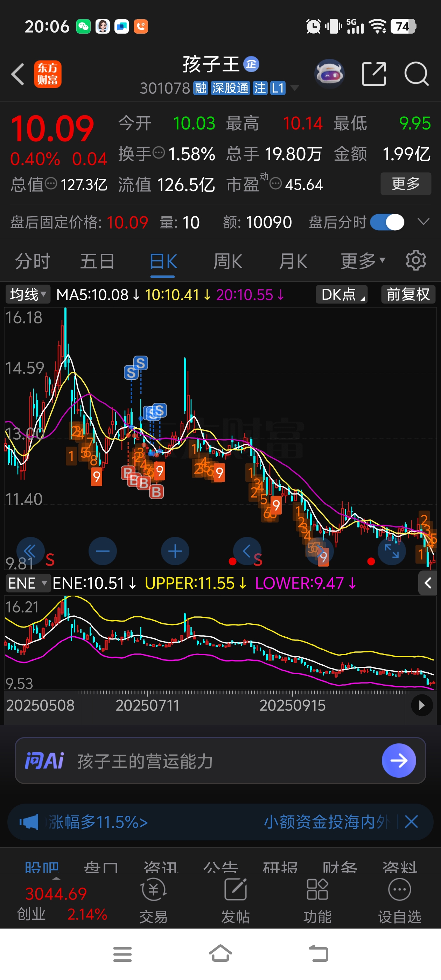Expand chart to fullscreen icon
Image resolution: width=441 pixels, height=980 pixels.
392,551
